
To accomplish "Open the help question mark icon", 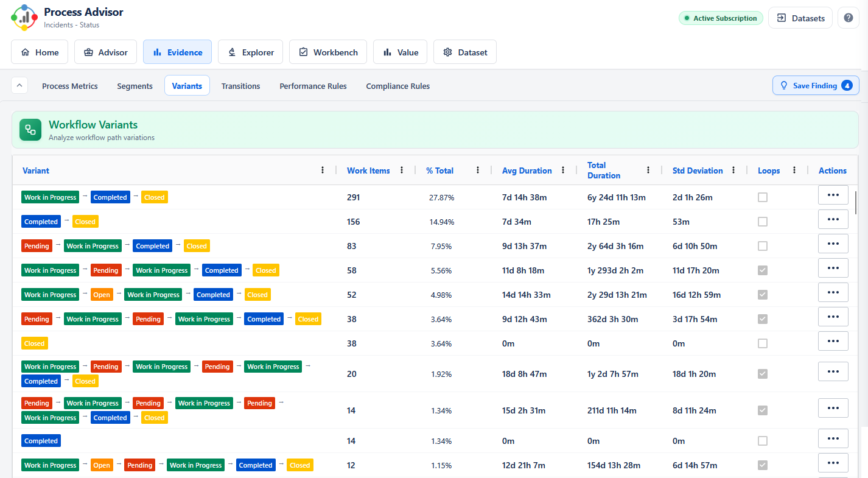I will [849, 18].
